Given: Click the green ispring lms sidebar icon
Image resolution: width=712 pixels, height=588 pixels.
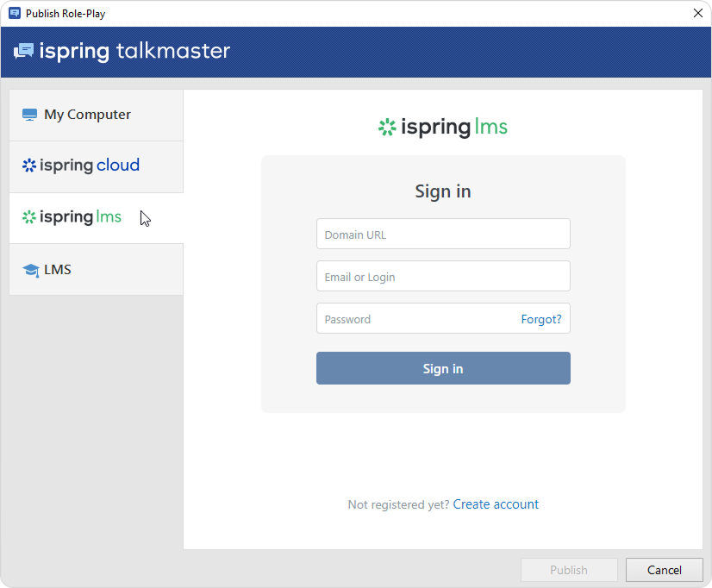Looking at the screenshot, I should point(29,217).
